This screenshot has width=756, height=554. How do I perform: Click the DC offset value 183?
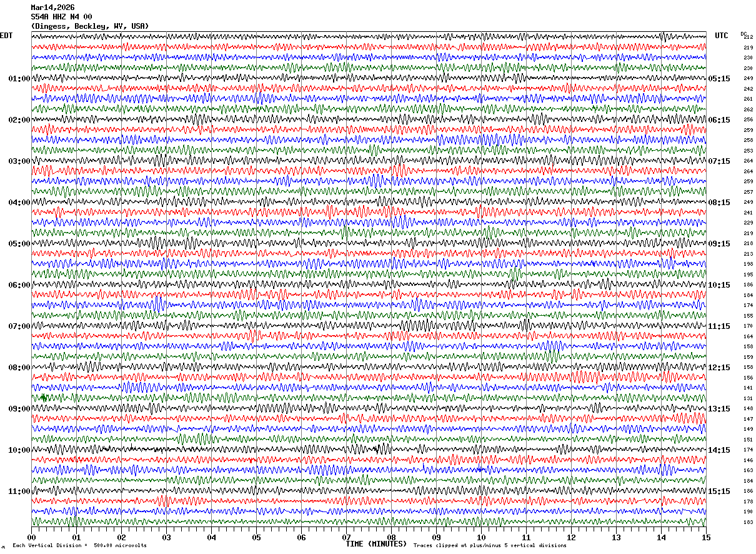(748, 522)
